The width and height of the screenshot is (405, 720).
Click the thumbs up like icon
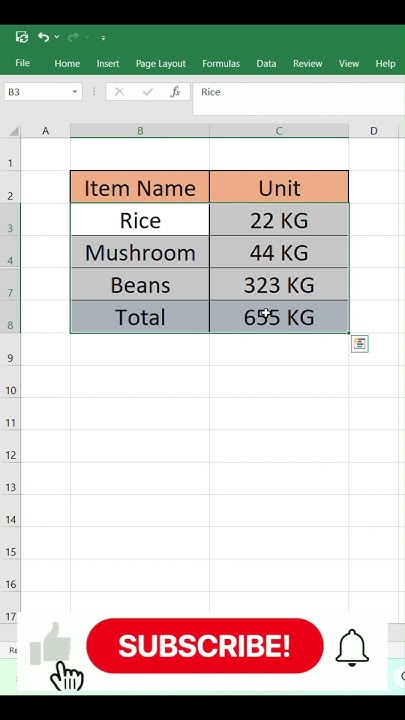point(51,644)
